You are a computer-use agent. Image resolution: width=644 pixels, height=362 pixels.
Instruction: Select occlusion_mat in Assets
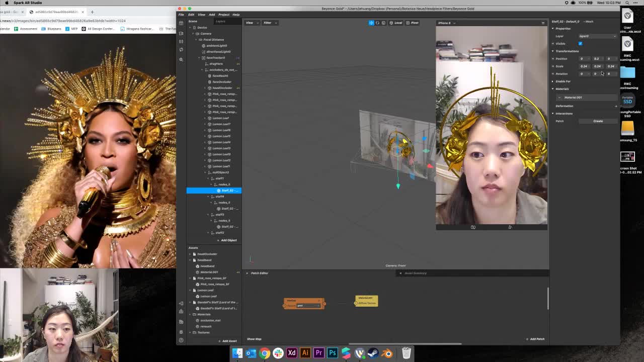pos(210,320)
